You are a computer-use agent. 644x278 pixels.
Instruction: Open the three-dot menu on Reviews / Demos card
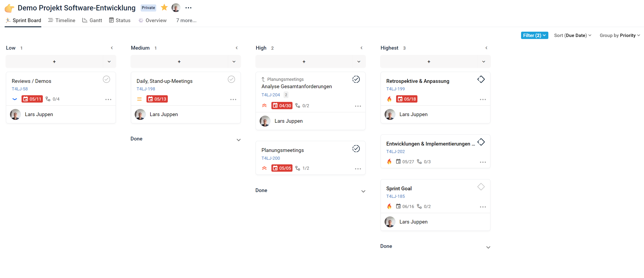[x=108, y=99]
